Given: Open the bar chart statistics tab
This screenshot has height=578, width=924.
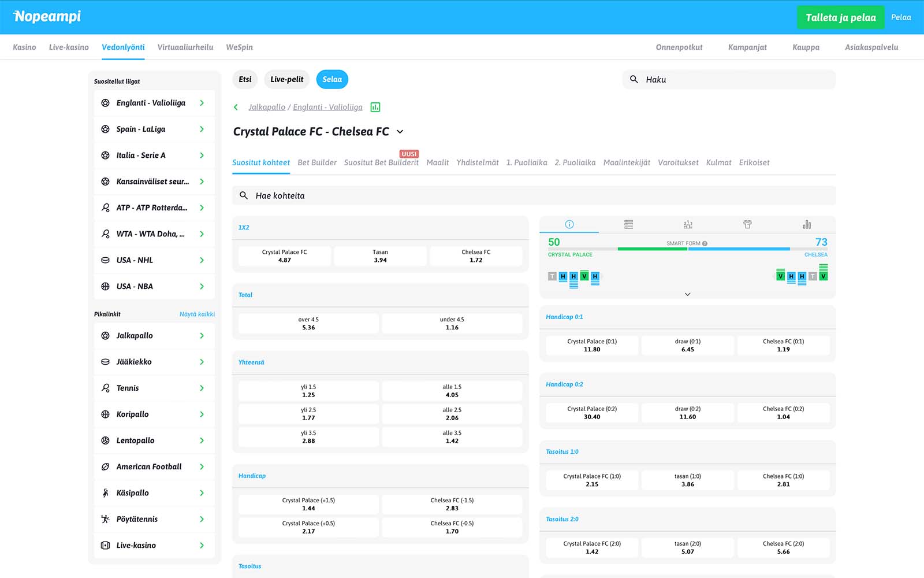Looking at the screenshot, I should click(x=807, y=224).
